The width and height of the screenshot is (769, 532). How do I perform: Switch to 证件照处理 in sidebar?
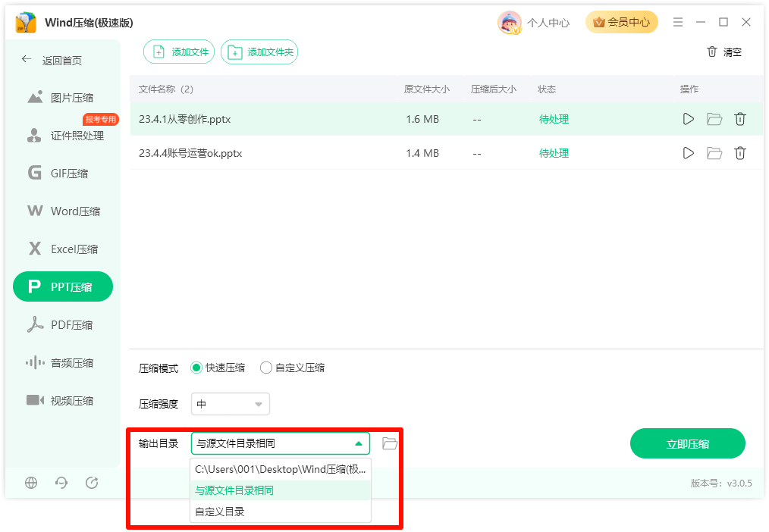66,136
